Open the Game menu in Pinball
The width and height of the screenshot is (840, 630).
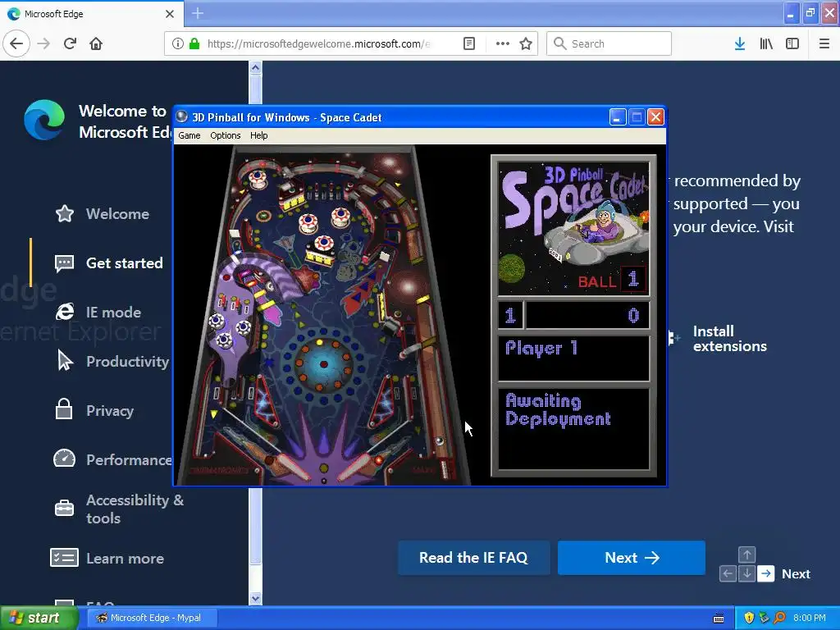point(189,135)
